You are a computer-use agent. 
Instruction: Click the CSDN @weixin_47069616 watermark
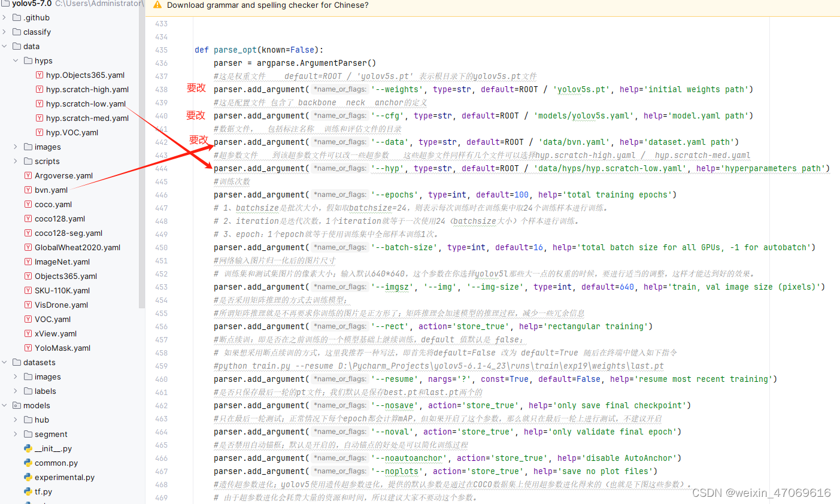pos(762,493)
